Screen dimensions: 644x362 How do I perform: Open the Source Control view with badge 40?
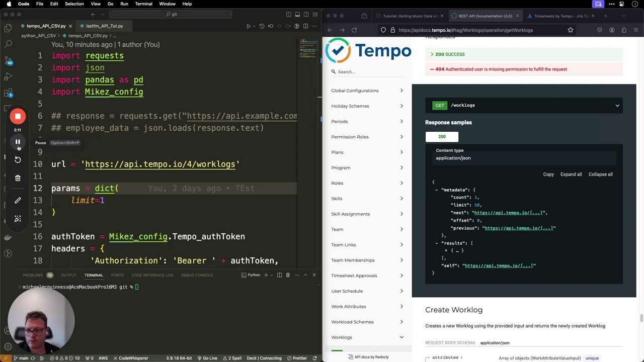tap(8, 61)
